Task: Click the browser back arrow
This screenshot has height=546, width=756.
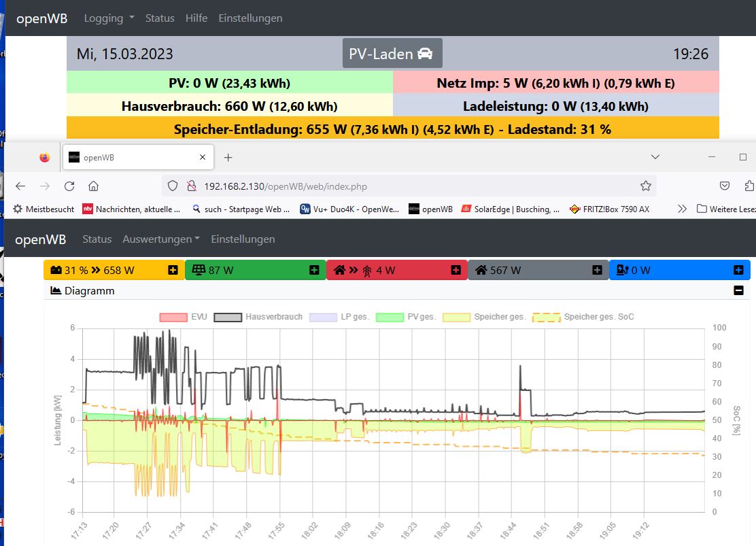Action: tap(20, 186)
